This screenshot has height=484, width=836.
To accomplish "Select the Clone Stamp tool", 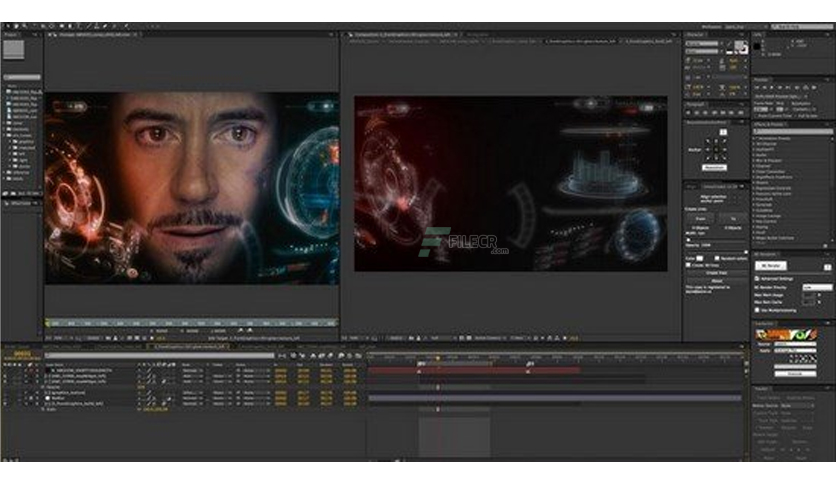I will point(97,26).
